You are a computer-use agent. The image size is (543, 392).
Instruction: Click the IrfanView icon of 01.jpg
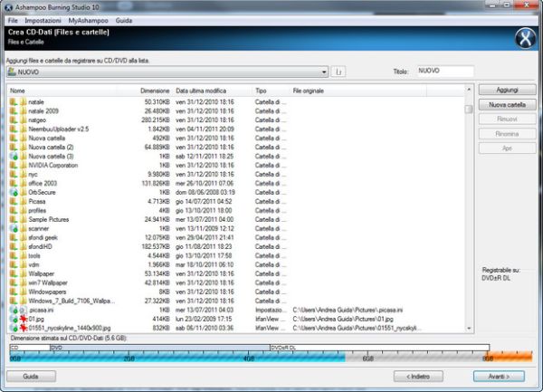pos(24,319)
